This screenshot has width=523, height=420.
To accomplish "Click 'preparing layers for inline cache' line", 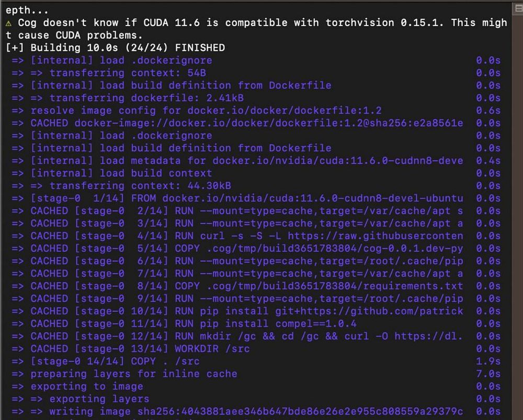I will pyautogui.click(x=133, y=374).
